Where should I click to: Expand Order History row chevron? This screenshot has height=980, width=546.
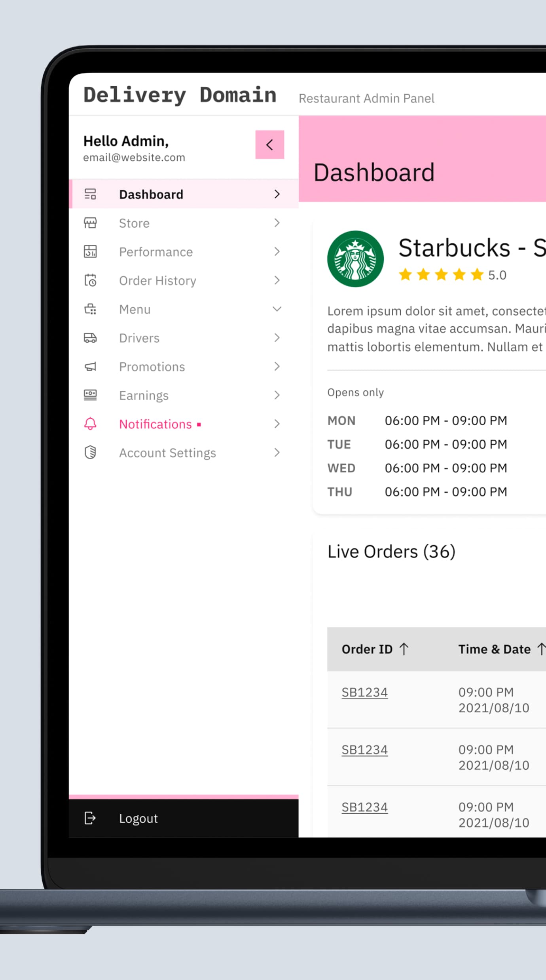(x=277, y=280)
